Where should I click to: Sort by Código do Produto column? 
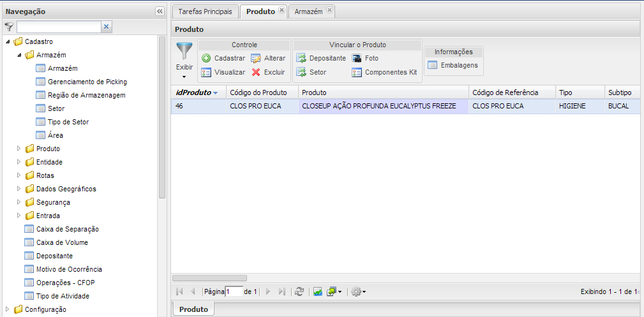coord(262,92)
